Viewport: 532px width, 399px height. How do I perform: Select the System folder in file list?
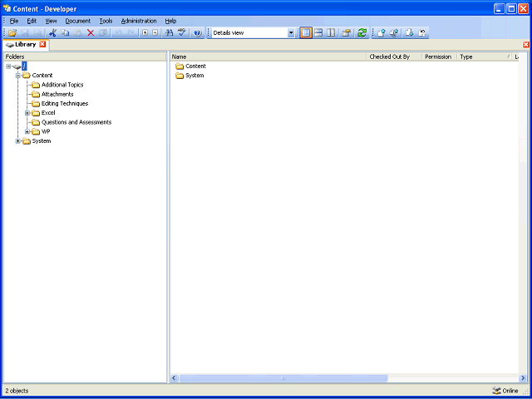[x=190, y=76]
